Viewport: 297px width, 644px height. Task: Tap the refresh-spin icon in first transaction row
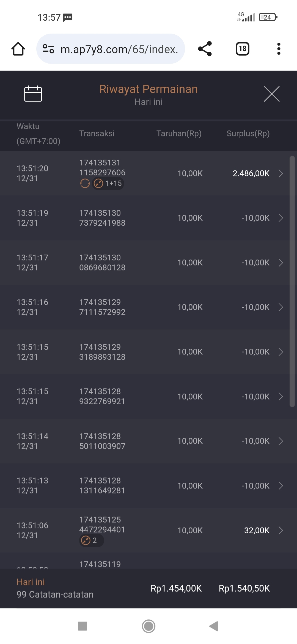coord(85,183)
